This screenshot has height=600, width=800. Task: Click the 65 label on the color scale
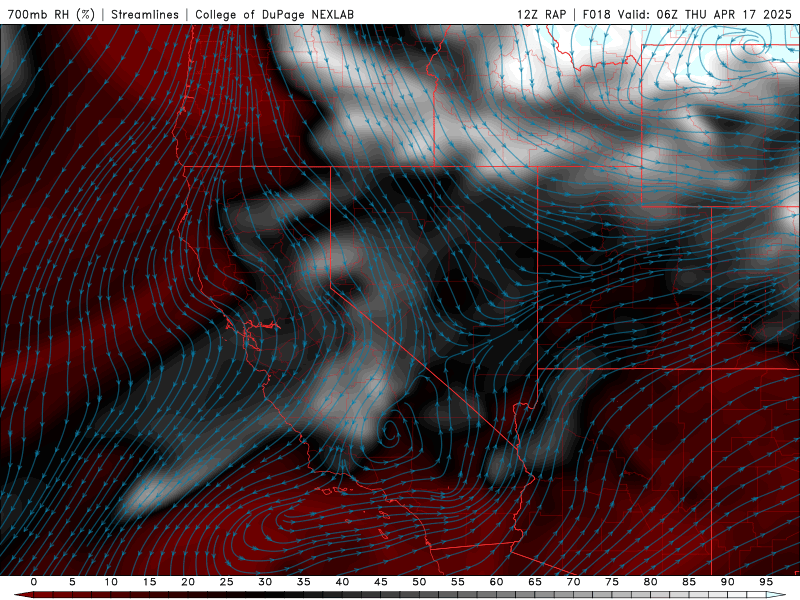[x=535, y=582]
